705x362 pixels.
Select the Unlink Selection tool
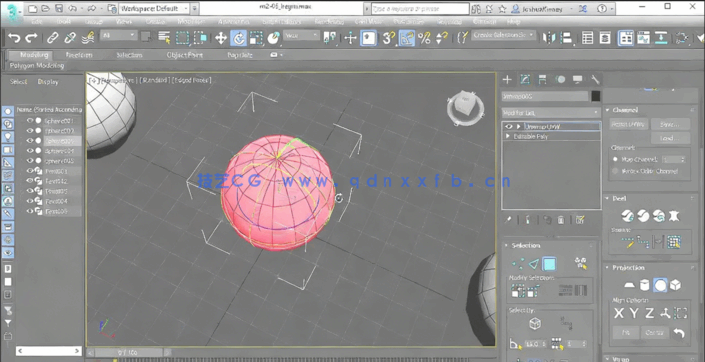[70, 38]
